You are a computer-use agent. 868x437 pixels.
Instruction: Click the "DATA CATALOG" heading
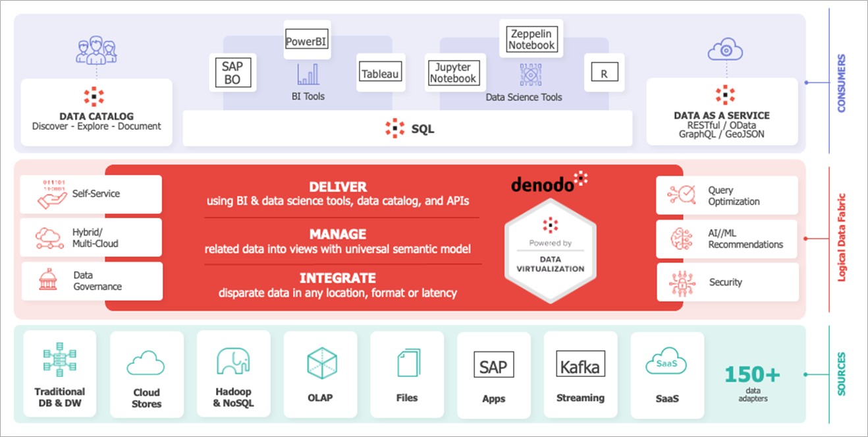96,116
